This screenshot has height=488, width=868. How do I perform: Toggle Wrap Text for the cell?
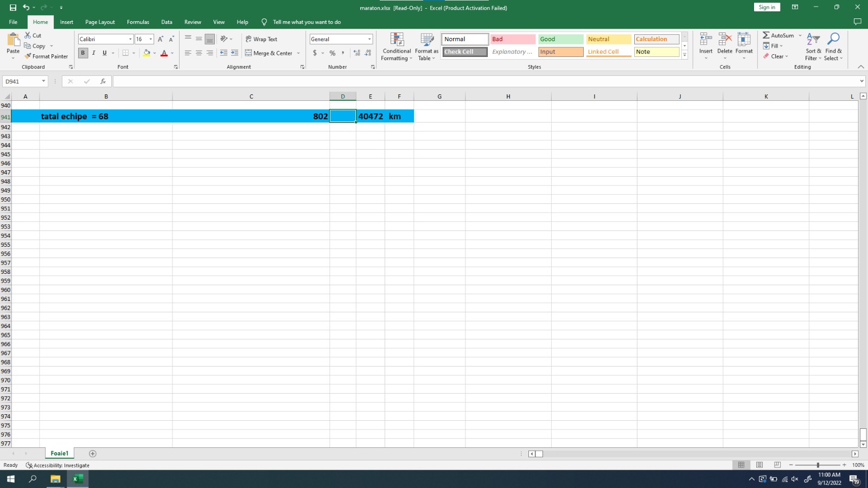coord(261,39)
